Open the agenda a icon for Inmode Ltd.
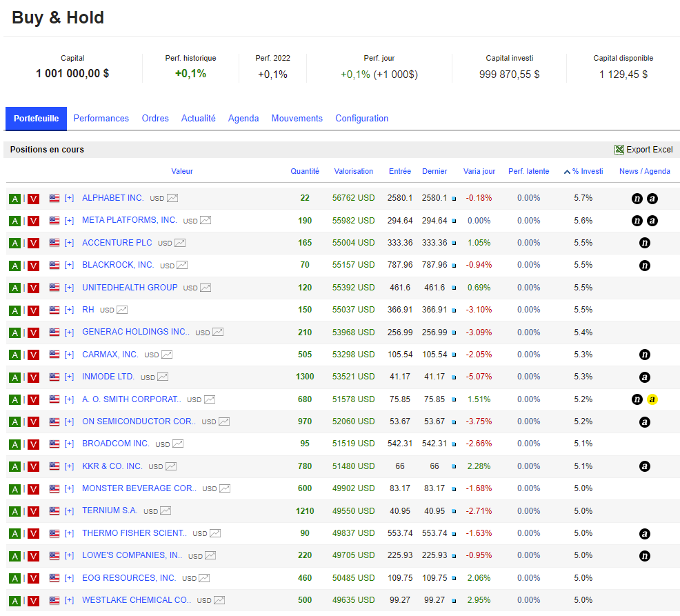 point(645,377)
